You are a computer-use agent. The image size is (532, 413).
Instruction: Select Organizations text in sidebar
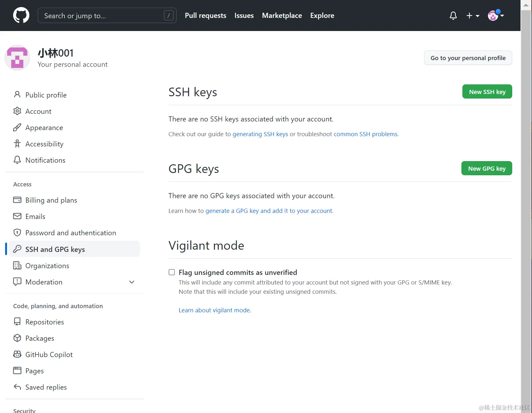coord(47,266)
